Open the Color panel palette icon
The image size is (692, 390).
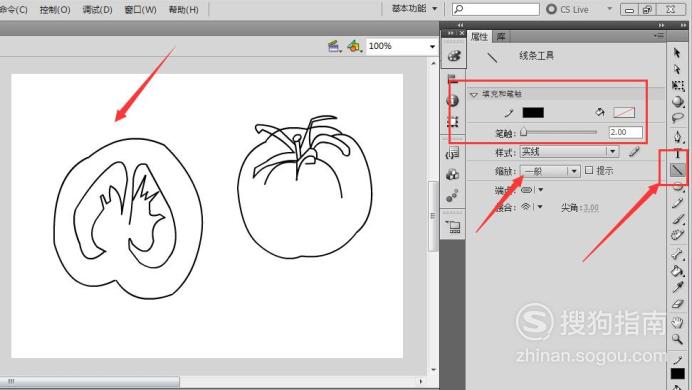coord(453,56)
